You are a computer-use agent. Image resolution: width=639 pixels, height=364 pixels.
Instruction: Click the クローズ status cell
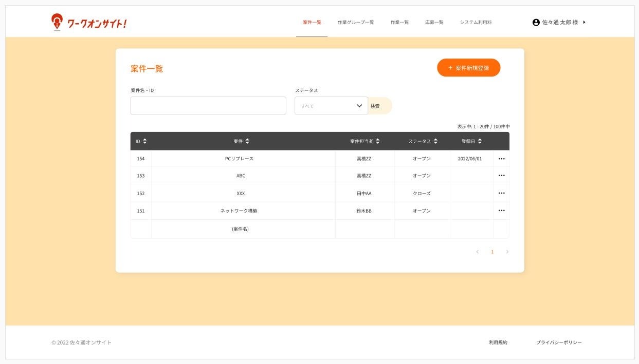point(422,194)
